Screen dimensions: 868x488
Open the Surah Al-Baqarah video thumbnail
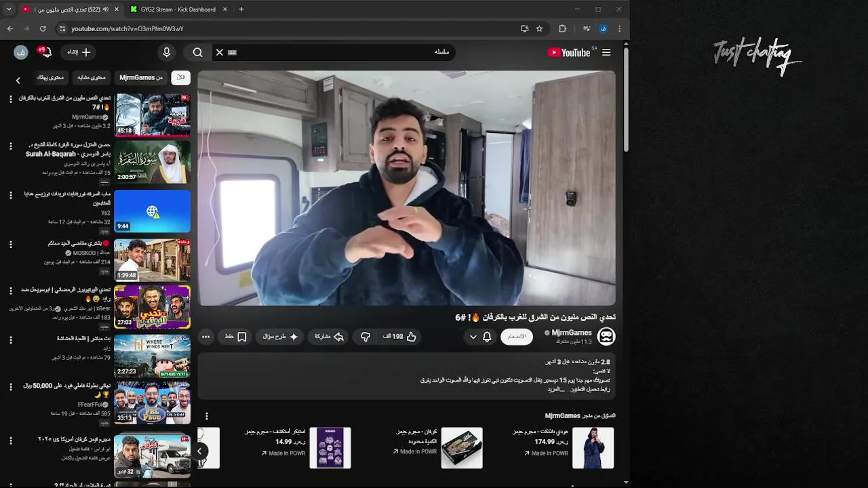pos(152,163)
